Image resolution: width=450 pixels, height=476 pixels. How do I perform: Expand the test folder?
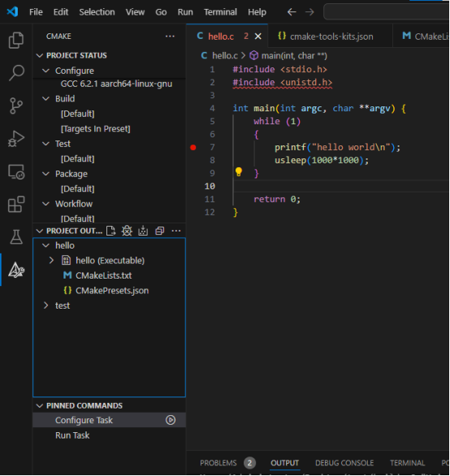pyautogui.click(x=45, y=305)
